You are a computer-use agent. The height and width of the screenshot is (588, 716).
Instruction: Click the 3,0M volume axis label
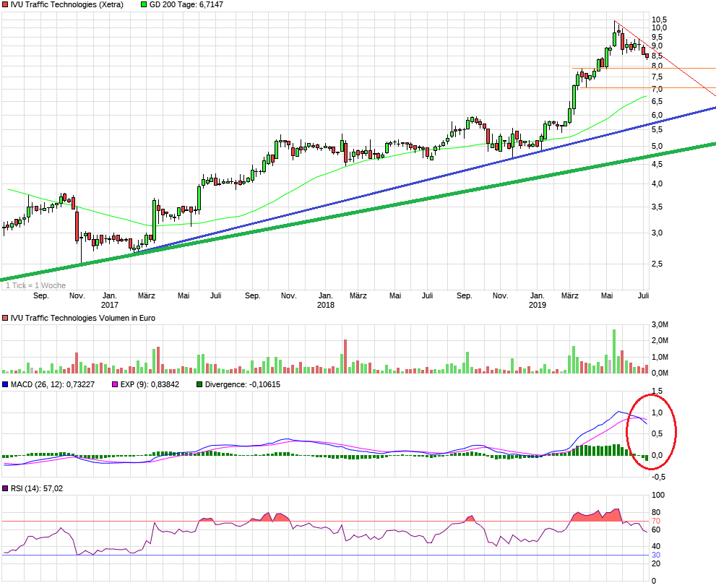660,324
